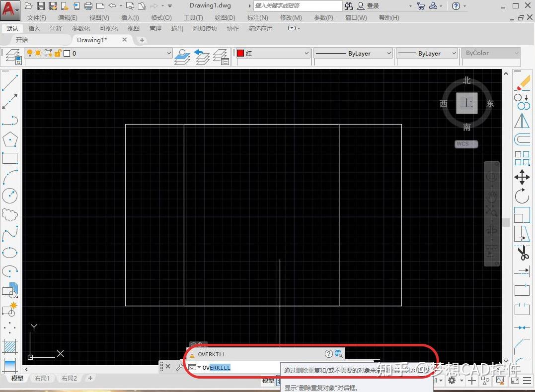Toggle layer freeze sun icon
Viewport: 535px width, 392px height.
(x=38, y=53)
